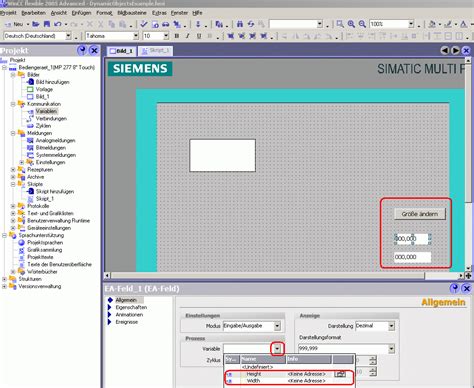Image resolution: width=474 pixels, height=388 pixels.
Task: Open the Ereignisse property section
Action: tap(126, 322)
